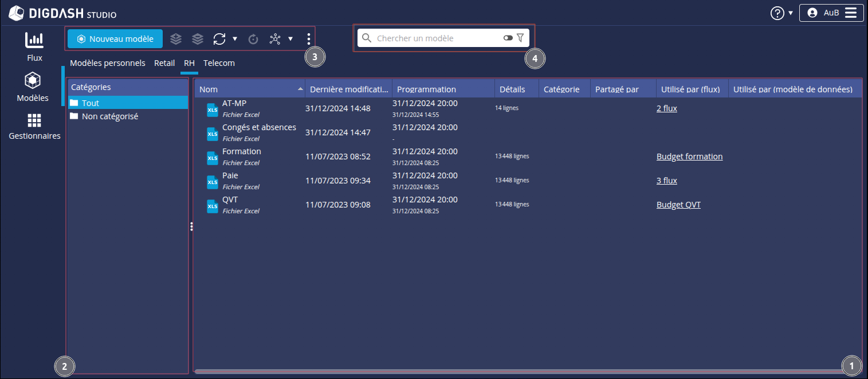The width and height of the screenshot is (868, 379).
Task: Open the Flux section in sidebar
Action: coord(34,40)
